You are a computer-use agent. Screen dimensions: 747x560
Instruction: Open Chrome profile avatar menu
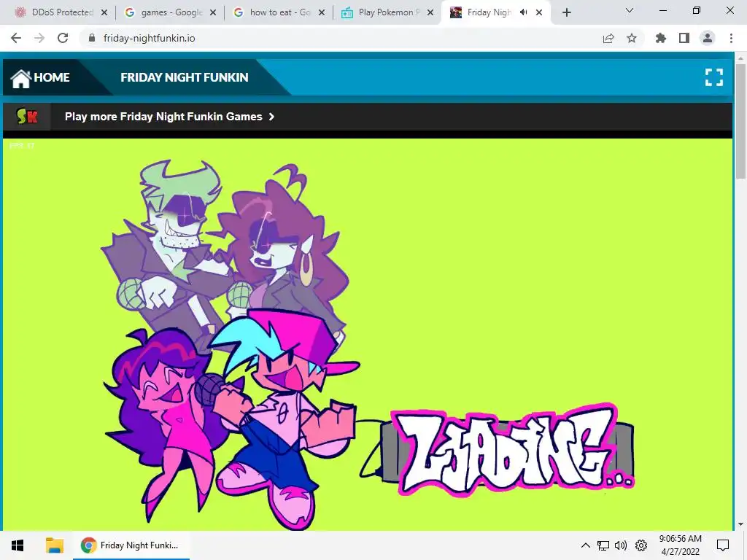[708, 38]
